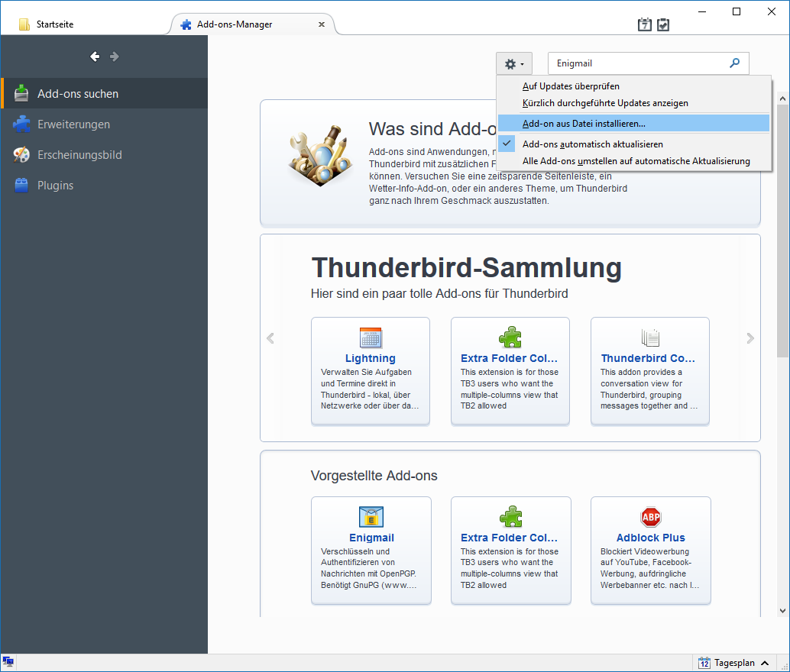Click the search magnifier icon
Viewport: 790px width, 672px height.
(x=734, y=63)
